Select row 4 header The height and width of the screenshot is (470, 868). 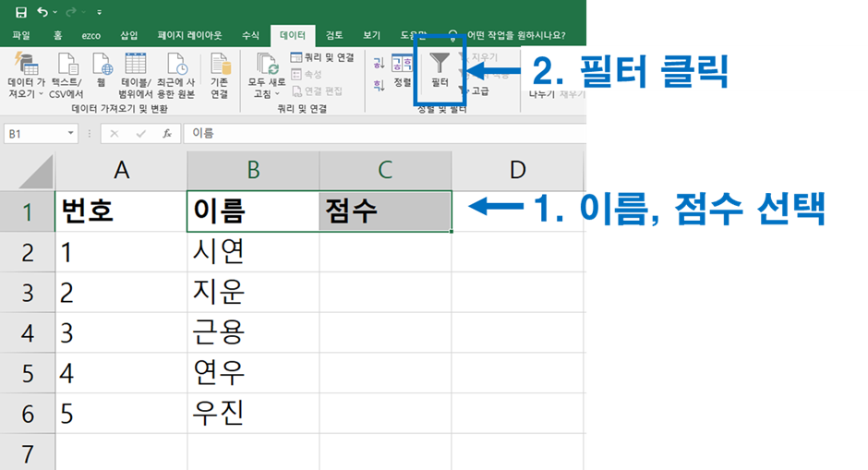[x=27, y=332]
